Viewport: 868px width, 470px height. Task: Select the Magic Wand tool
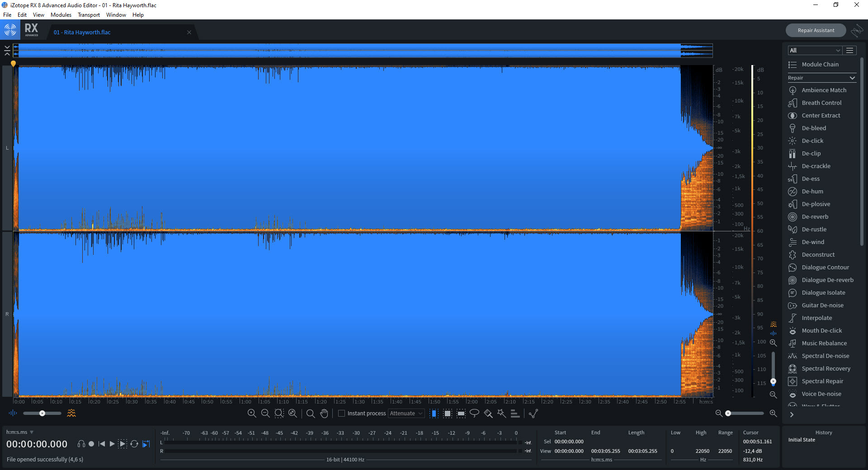501,413
